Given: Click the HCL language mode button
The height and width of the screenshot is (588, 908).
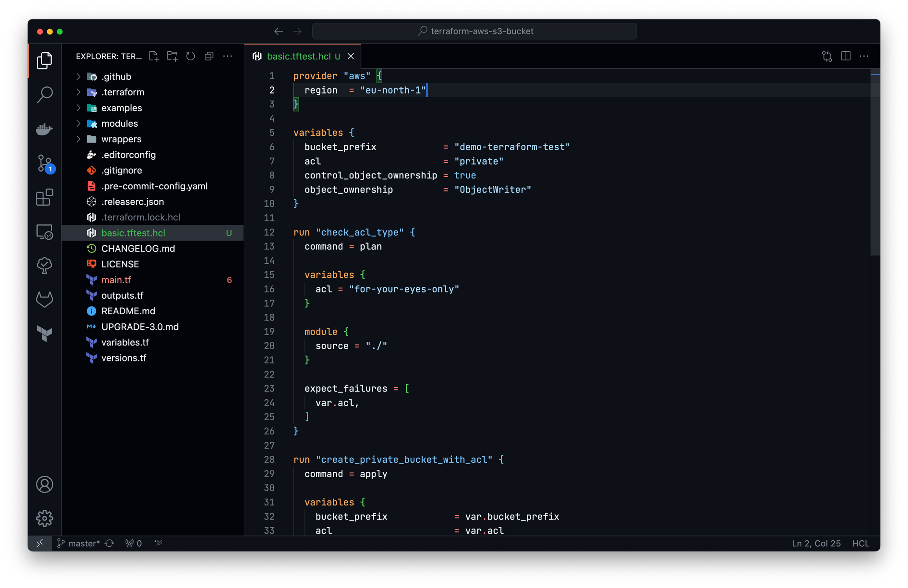Looking at the screenshot, I should click(x=860, y=543).
